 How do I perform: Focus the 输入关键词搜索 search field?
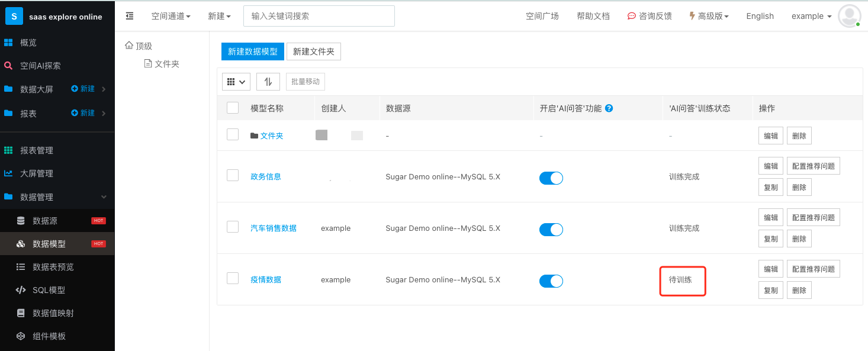pos(319,16)
